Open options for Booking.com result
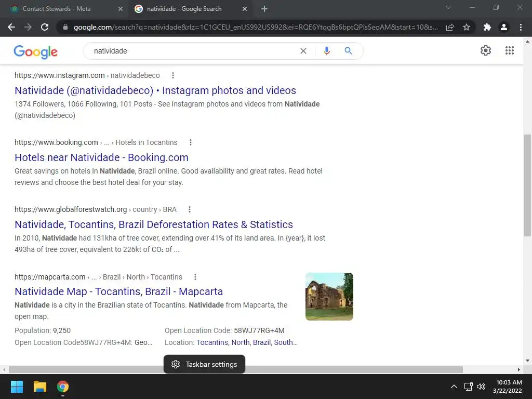Image resolution: width=532 pixels, height=399 pixels. click(191, 142)
